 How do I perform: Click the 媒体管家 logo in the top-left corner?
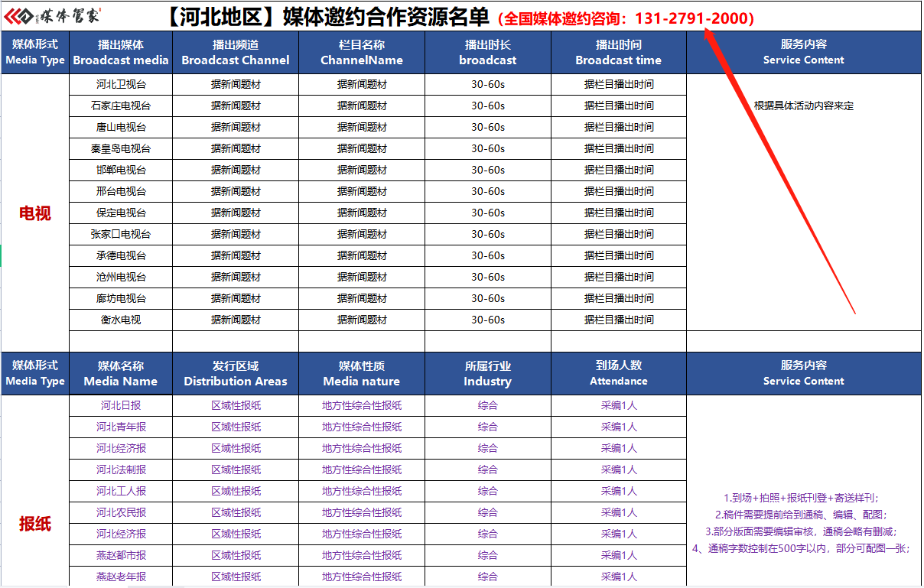tap(52, 16)
